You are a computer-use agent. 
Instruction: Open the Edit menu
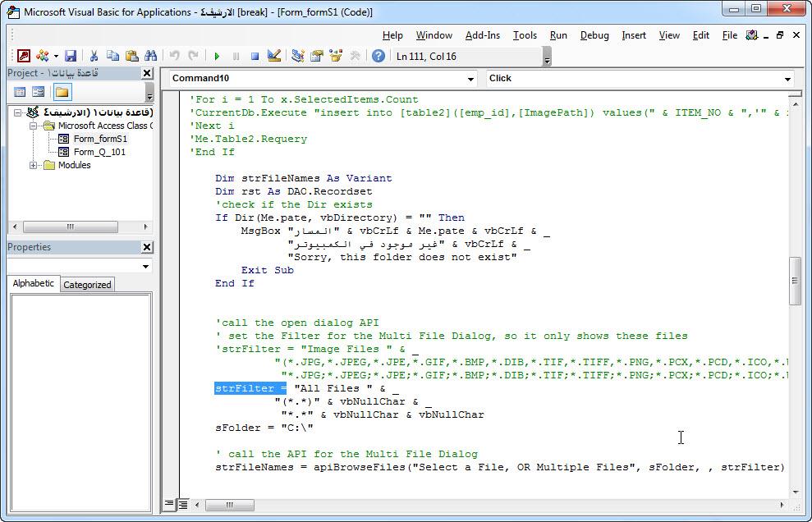700,35
